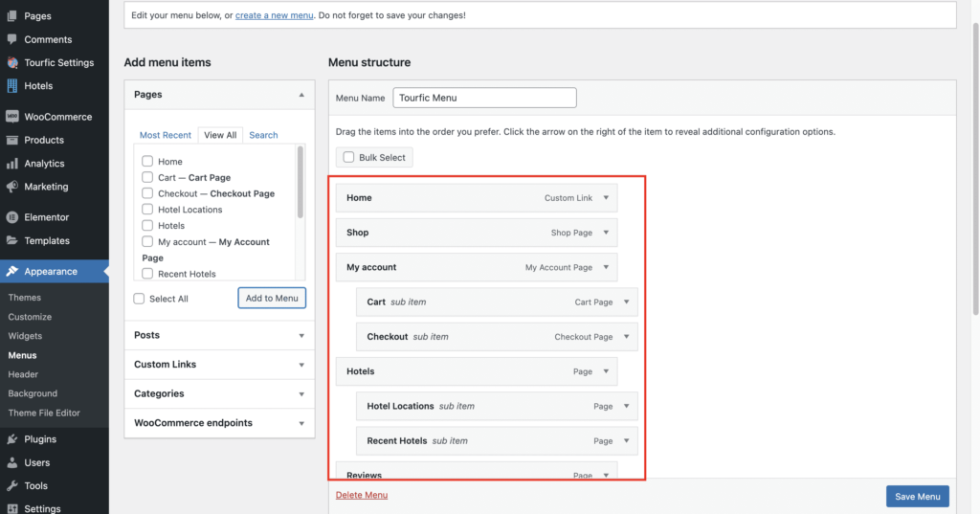Expand the Shop menu item arrow
The width and height of the screenshot is (980, 514).
[x=606, y=233]
